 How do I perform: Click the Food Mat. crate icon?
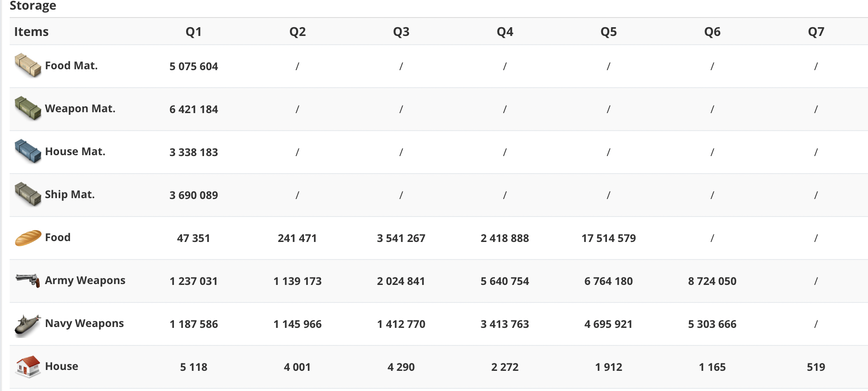pos(28,65)
